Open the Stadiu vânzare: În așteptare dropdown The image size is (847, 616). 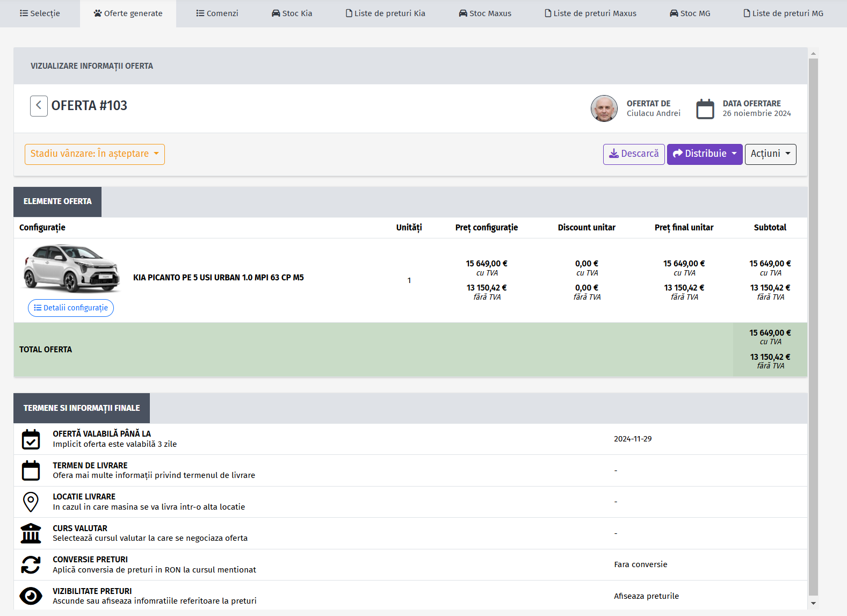(95, 154)
